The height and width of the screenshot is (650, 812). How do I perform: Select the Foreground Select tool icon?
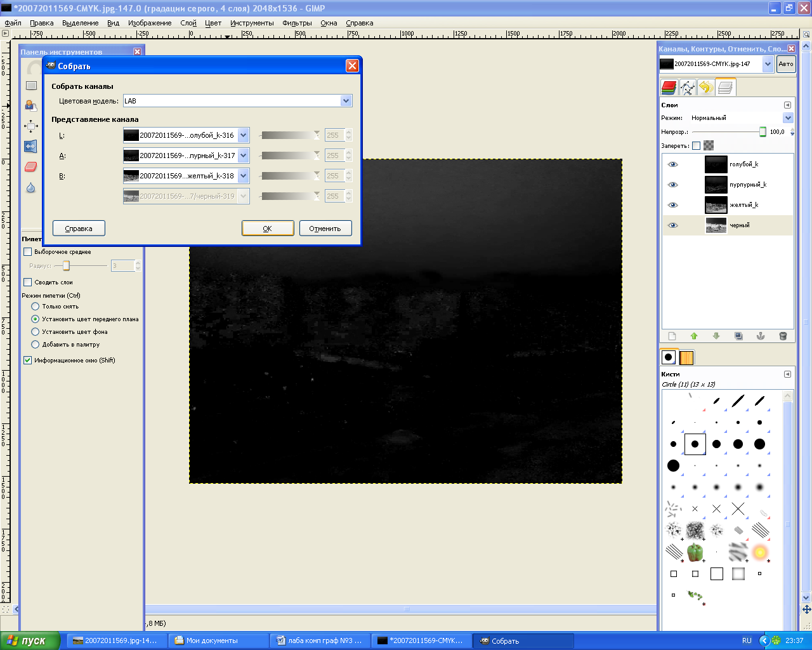[x=31, y=105]
